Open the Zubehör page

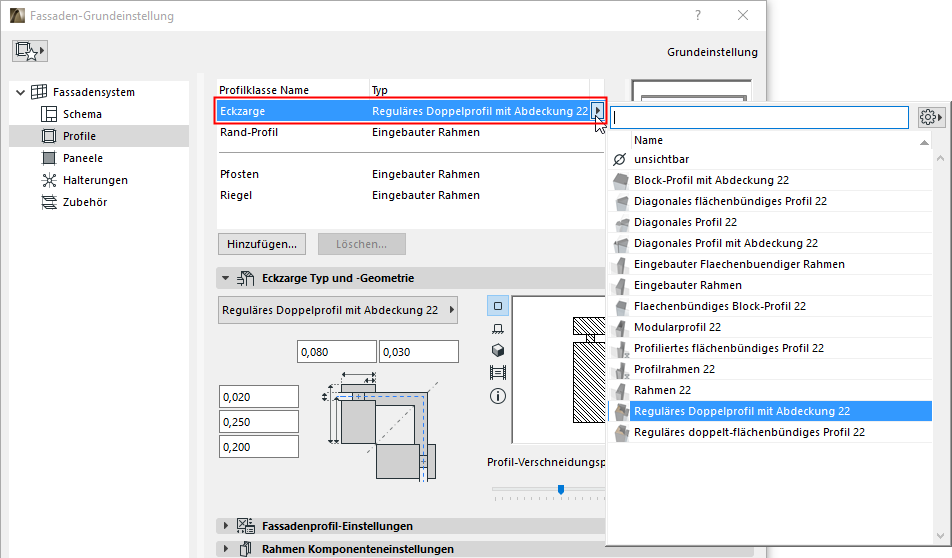pos(84,202)
